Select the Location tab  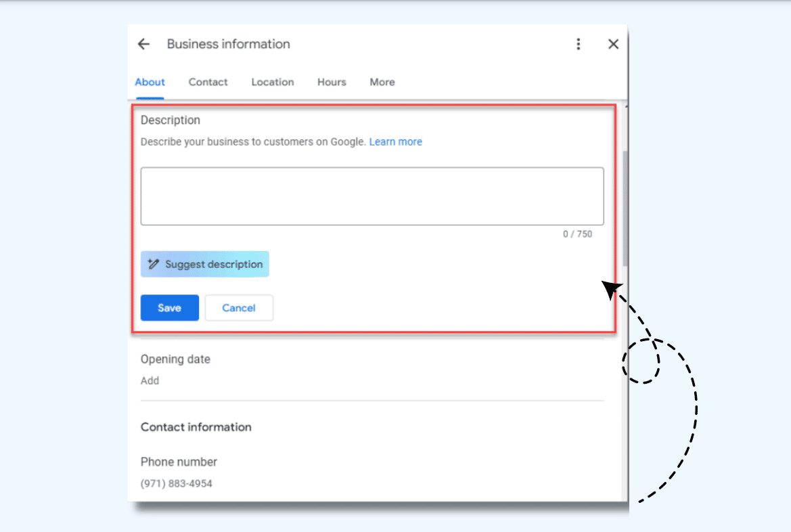272,82
